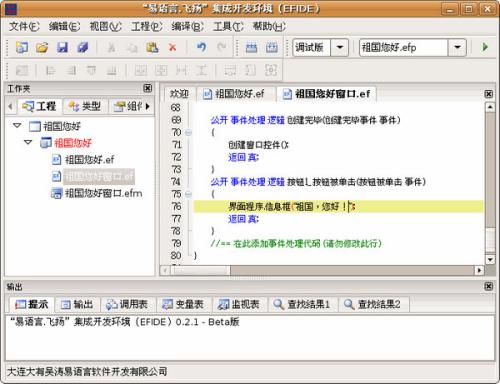The width and height of the screenshot is (500, 384).
Task: Show the 查找结果1 tab
Action: pos(302,304)
